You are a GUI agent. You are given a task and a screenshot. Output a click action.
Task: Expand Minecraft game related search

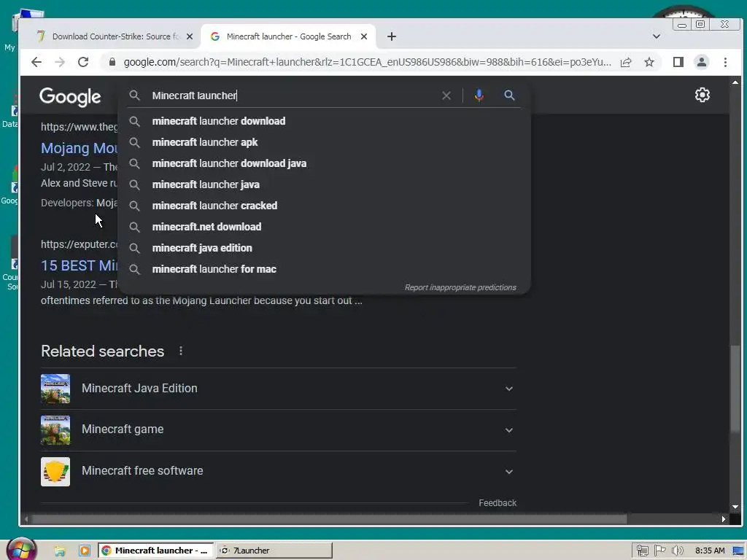pyautogui.click(x=508, y=430)
